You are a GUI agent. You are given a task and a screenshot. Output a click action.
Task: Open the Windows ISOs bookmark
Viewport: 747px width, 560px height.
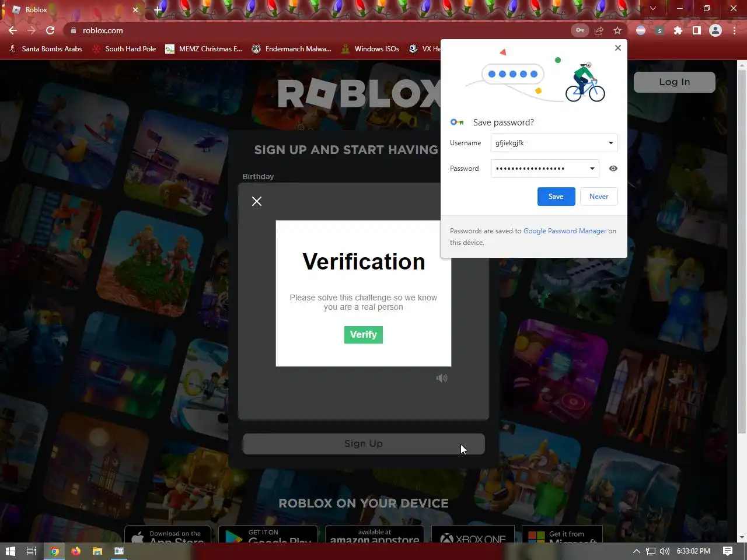point(370,49)
